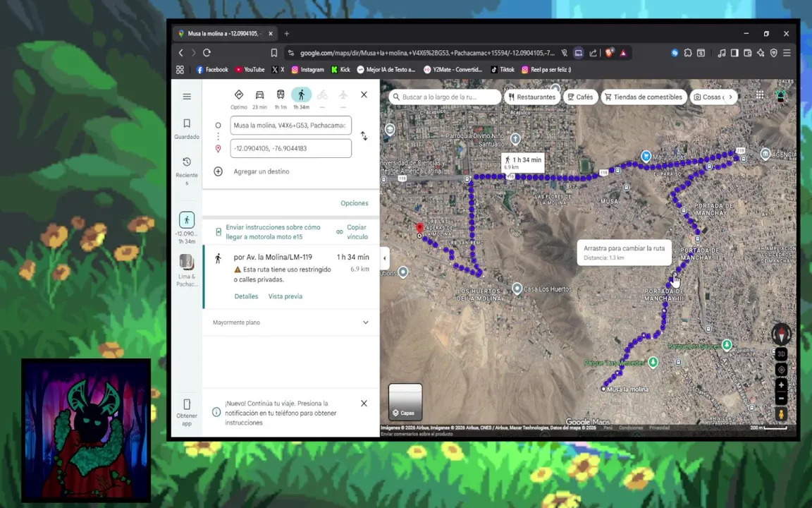The height and width of the screenshot is (508, 812).
Task: Toggle the 3D map view
Action: (x=782, y=354)
